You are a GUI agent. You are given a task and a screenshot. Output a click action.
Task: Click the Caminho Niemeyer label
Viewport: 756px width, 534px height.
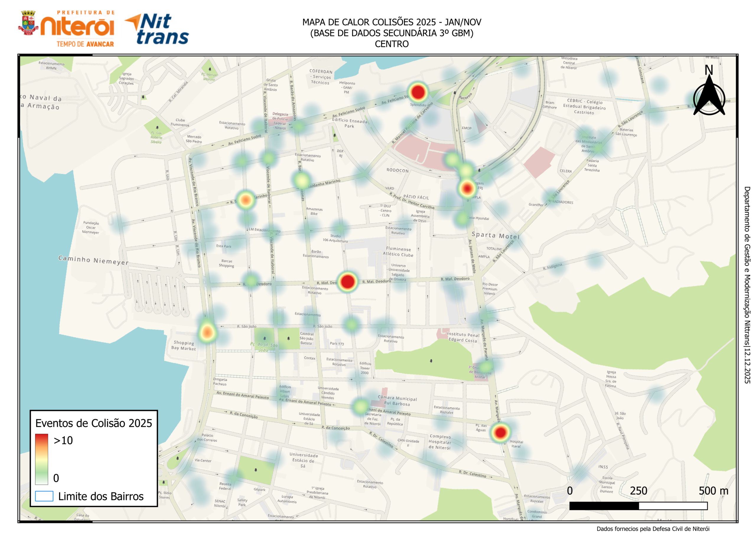[93, 260]
